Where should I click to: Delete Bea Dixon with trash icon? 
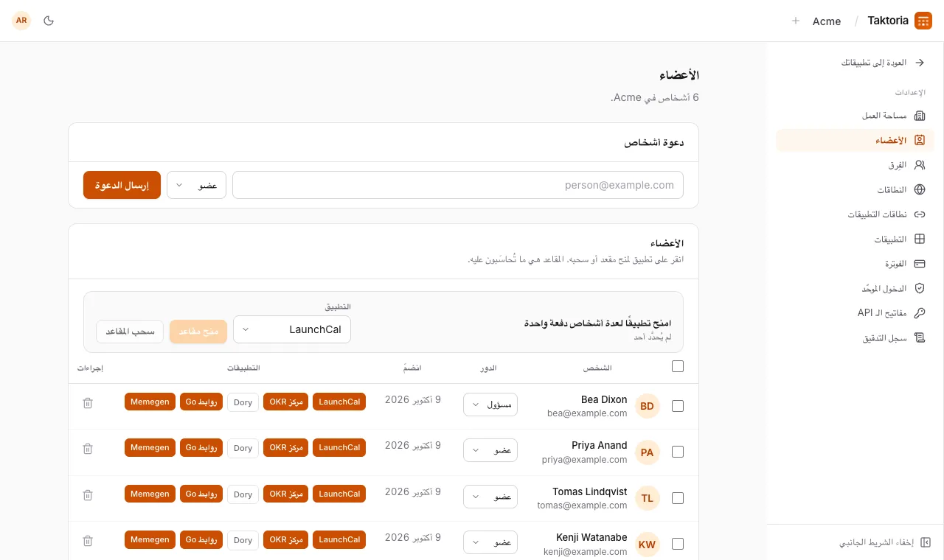tap(88, 403)
